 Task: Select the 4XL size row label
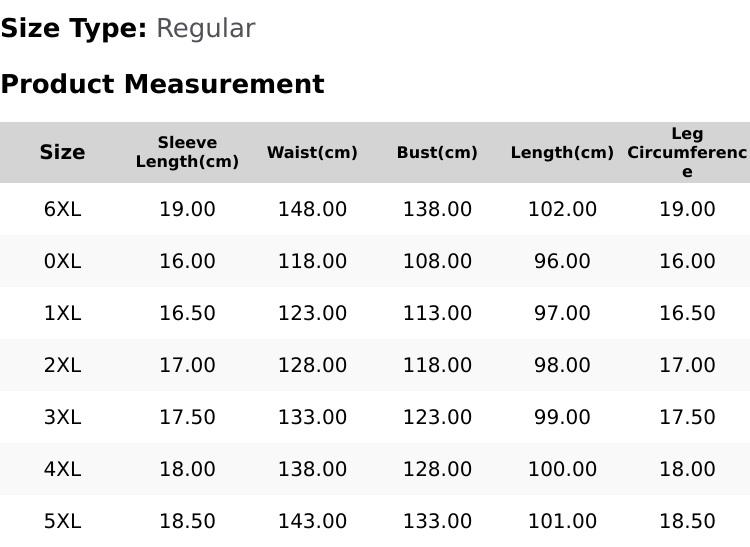point(62,469)
